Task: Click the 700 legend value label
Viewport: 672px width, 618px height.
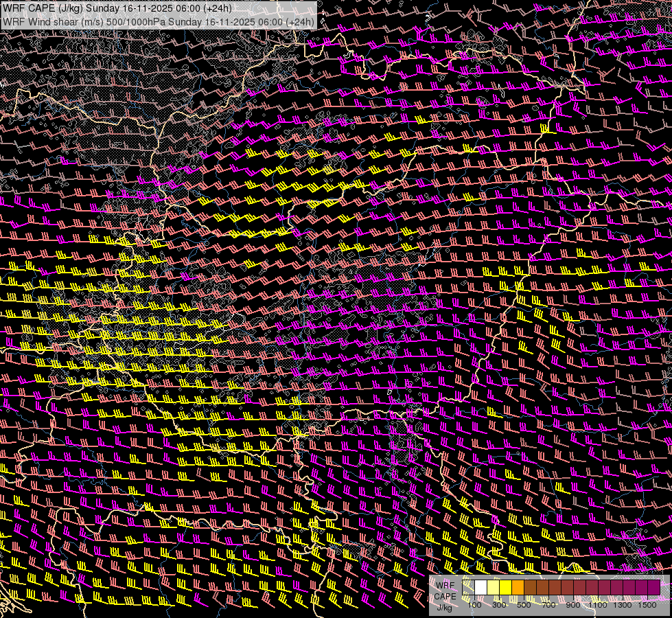Action: [548, 605]
